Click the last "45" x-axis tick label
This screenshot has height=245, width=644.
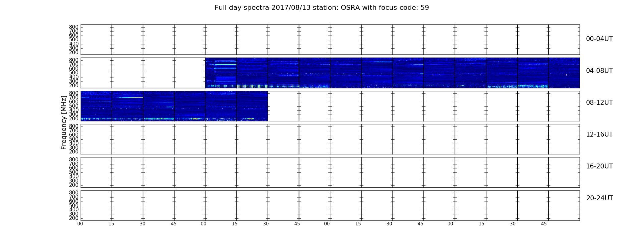coord(544,224)
